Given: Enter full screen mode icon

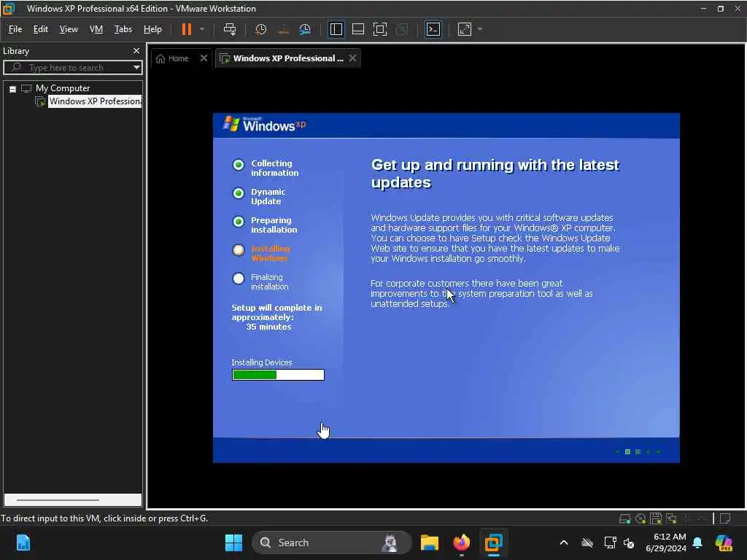Looking at the screenshot, I should click(x=379, y=29).
